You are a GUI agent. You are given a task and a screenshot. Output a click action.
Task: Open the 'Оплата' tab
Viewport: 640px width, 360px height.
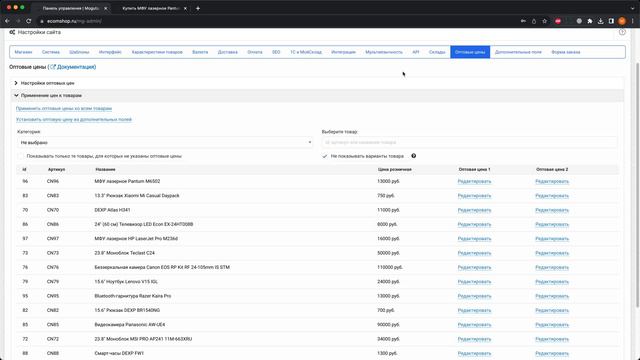(255, 52)
